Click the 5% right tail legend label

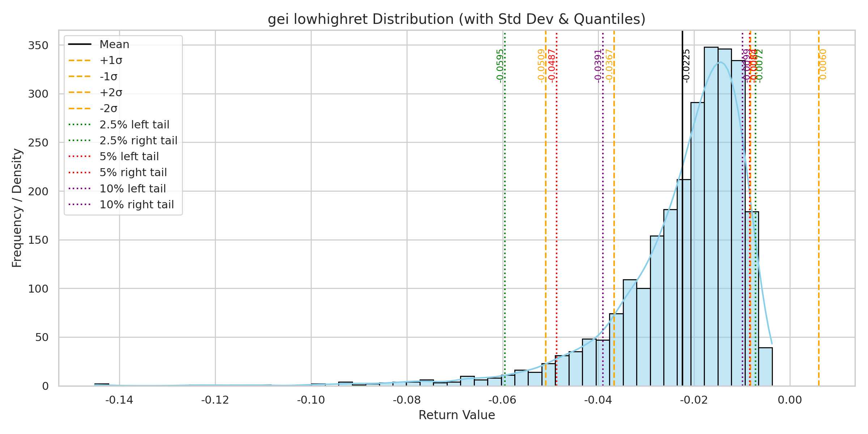click(x=133, y=173)
